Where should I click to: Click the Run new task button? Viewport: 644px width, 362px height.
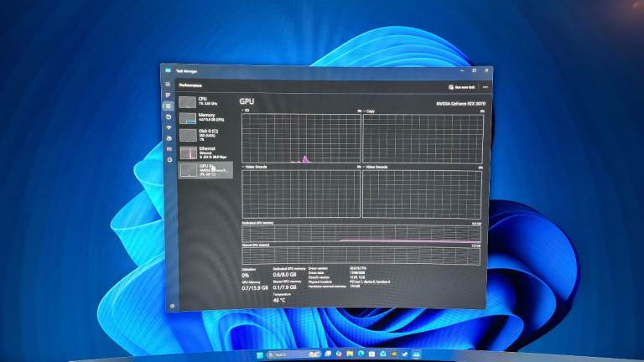point(462,87)
